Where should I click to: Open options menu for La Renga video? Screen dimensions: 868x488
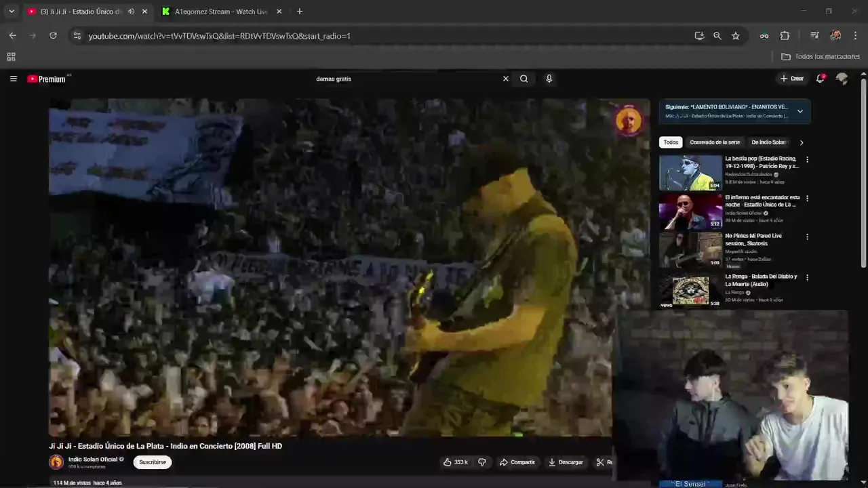[807, 278]
